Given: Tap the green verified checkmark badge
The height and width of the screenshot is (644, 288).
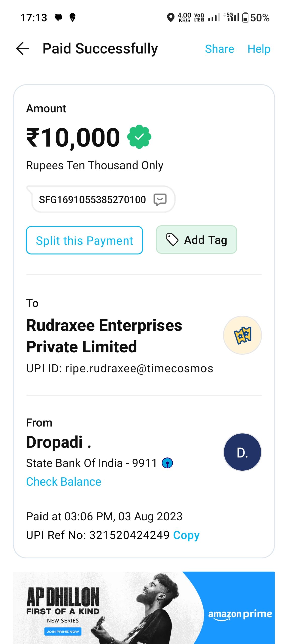Looking at the screenshot, I should (x=139, y=137).
